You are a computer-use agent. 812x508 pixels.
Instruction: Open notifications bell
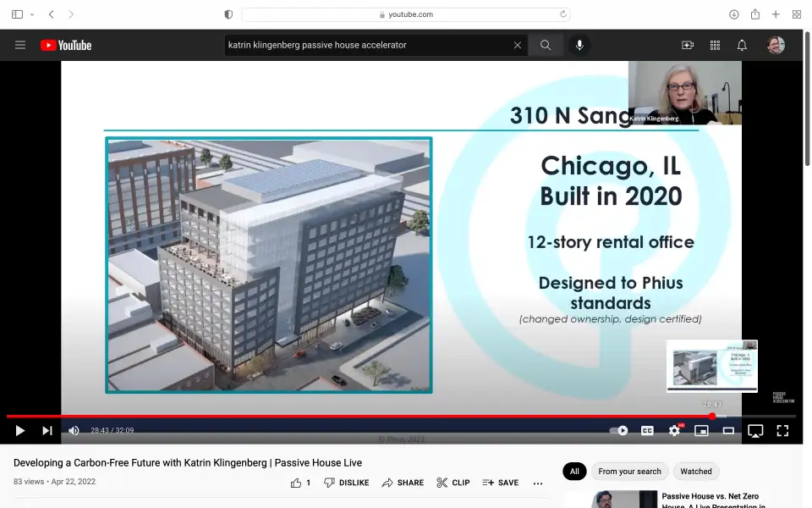742,45
